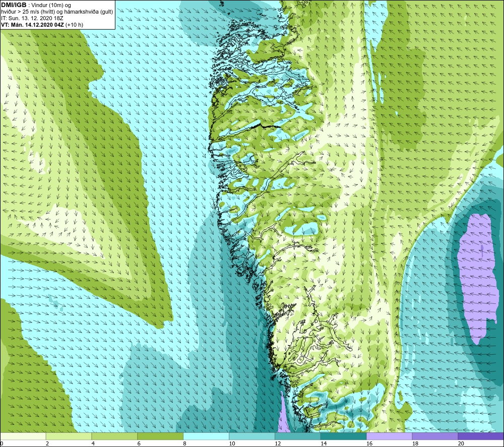Click the legend label '10'
Image resolution: width=504 pixels, height=447 pixels.
232,443
